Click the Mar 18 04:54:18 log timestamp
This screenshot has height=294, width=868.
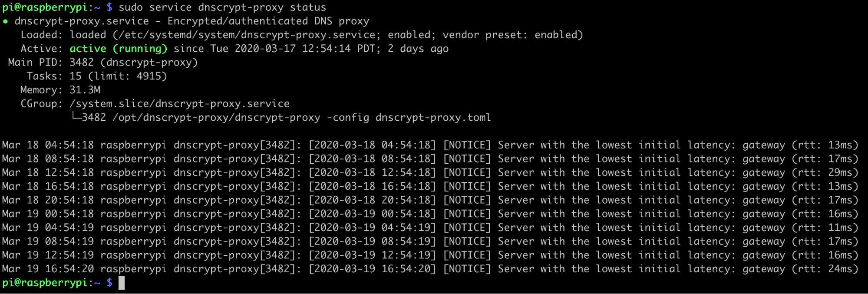48,145
